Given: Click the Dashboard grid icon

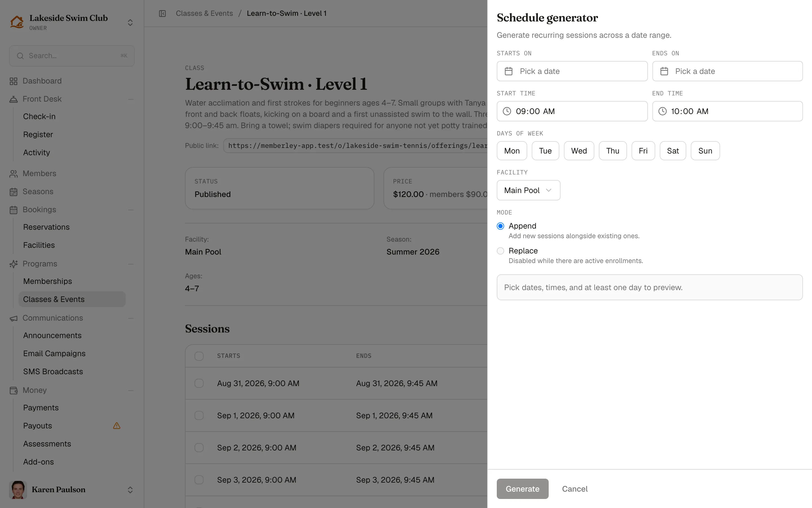Looking at the screenshot, I should click(14, 81).
